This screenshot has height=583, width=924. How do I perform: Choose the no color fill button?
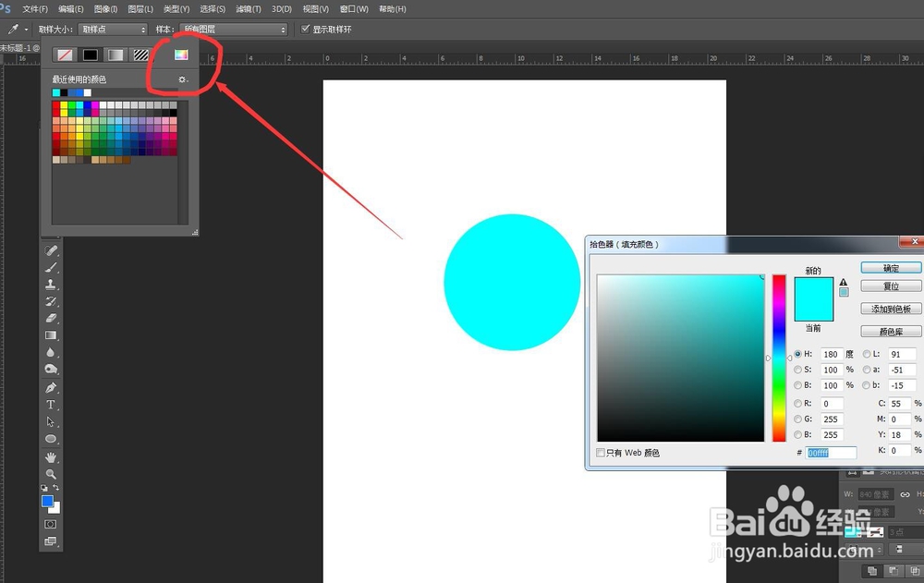pyautogui.click(x=65, y=55)
